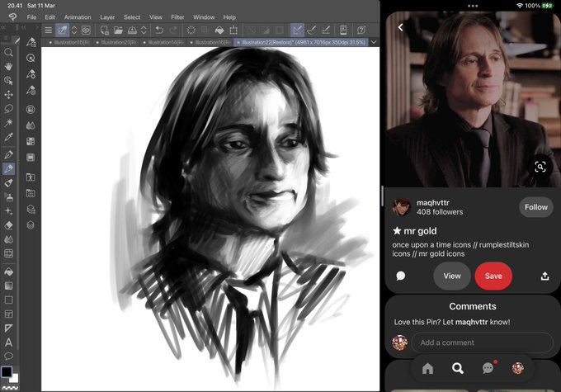Select the Gradient tool
561x392 pixels.
pos(8,286)
